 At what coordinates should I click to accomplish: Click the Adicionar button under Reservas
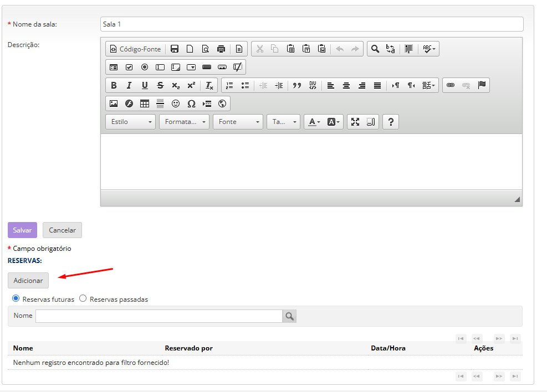[28, 281]
